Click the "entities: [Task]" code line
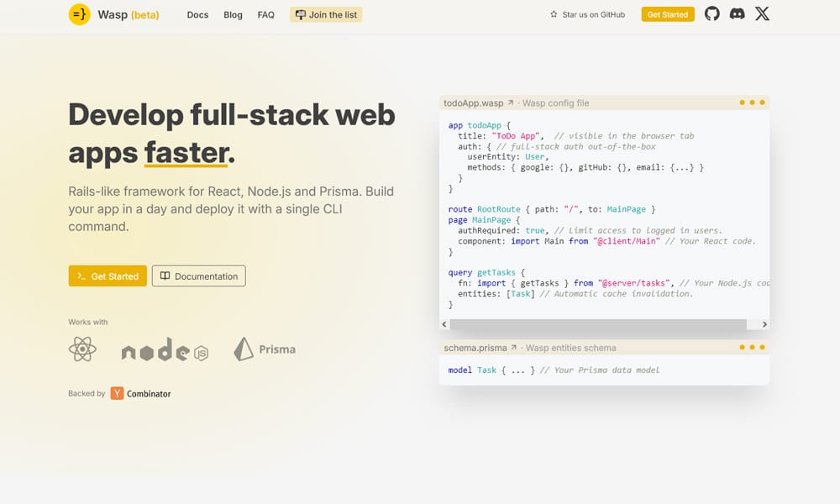 coord(575,293)
